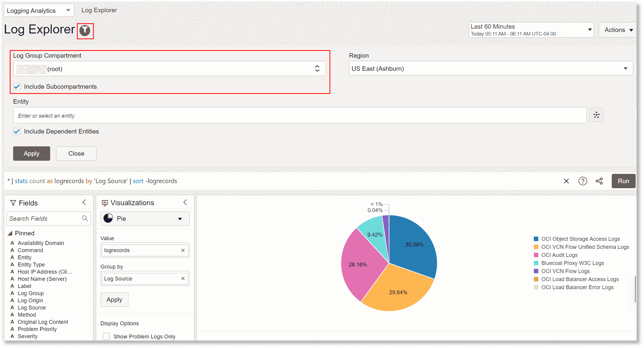Click the search magnifier in Fields
The image size is (644, 348).
85,218
